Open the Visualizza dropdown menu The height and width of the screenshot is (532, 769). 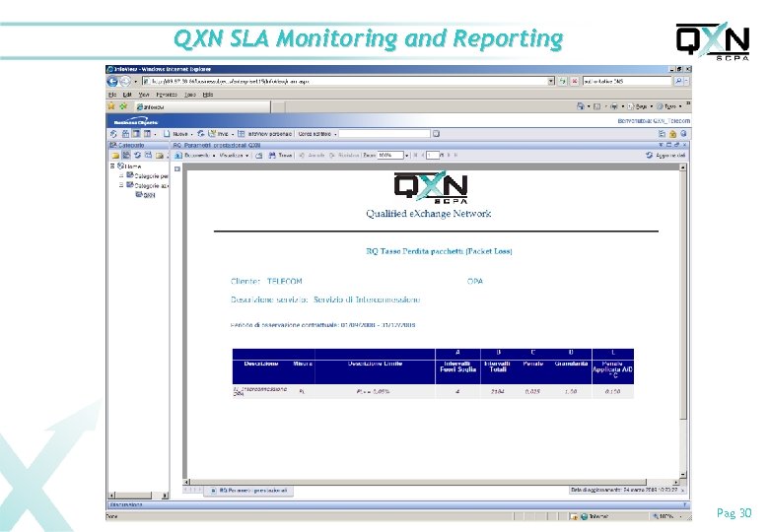pyautogui.click(x=246, y=156)
